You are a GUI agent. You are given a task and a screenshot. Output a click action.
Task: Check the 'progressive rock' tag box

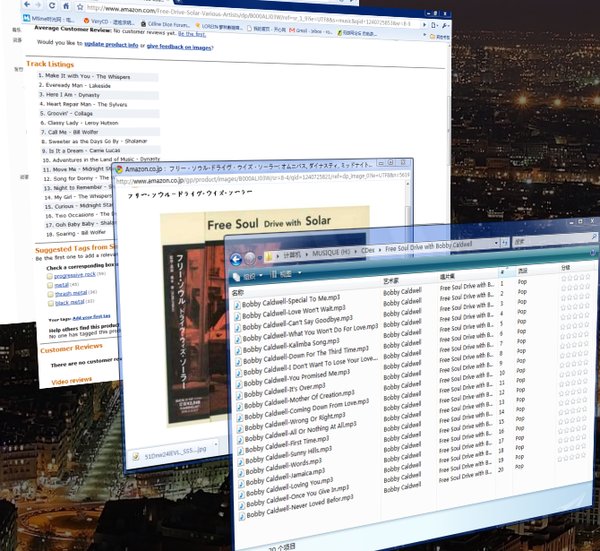coord(50,276)
